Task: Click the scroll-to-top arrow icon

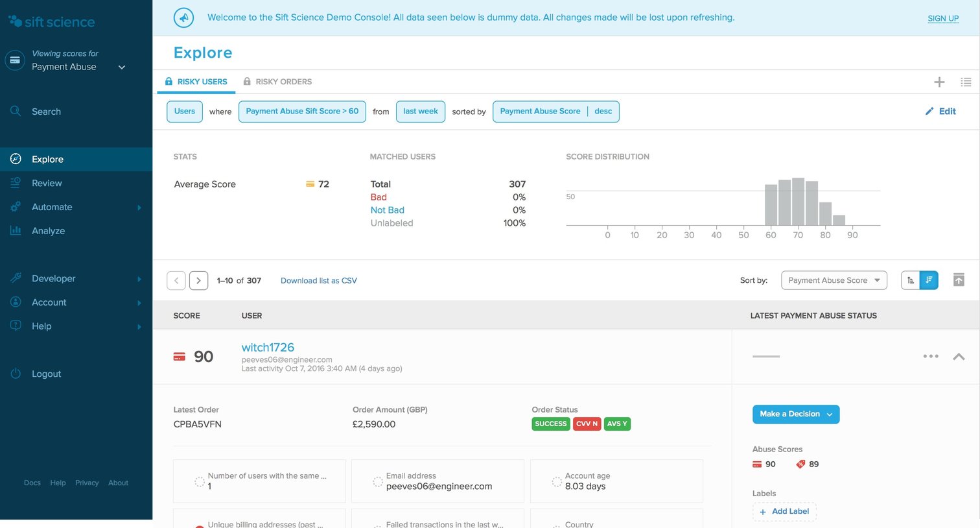Action: tap(959, 280)
